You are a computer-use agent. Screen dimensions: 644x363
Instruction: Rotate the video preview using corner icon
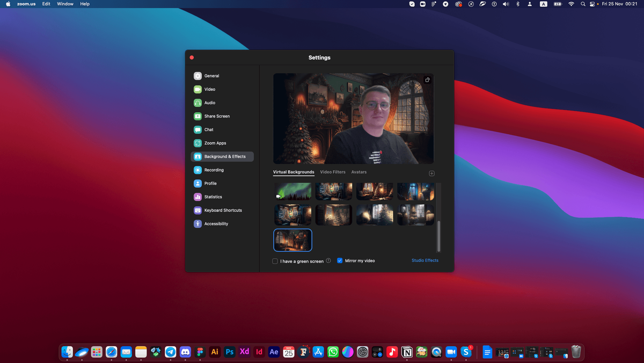pos(427,80)
